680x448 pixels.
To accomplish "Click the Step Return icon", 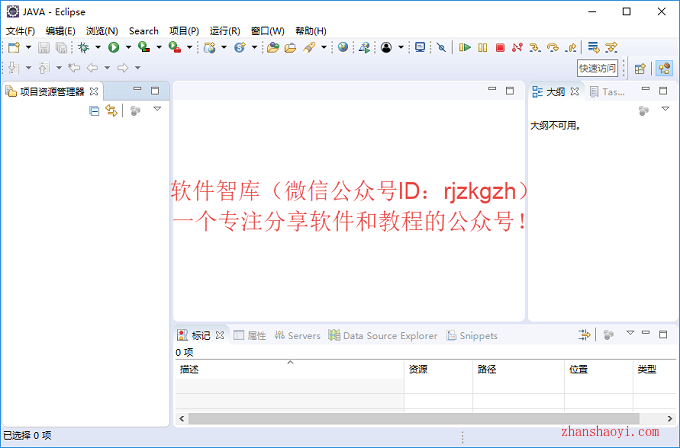I will tap(571, 47).
